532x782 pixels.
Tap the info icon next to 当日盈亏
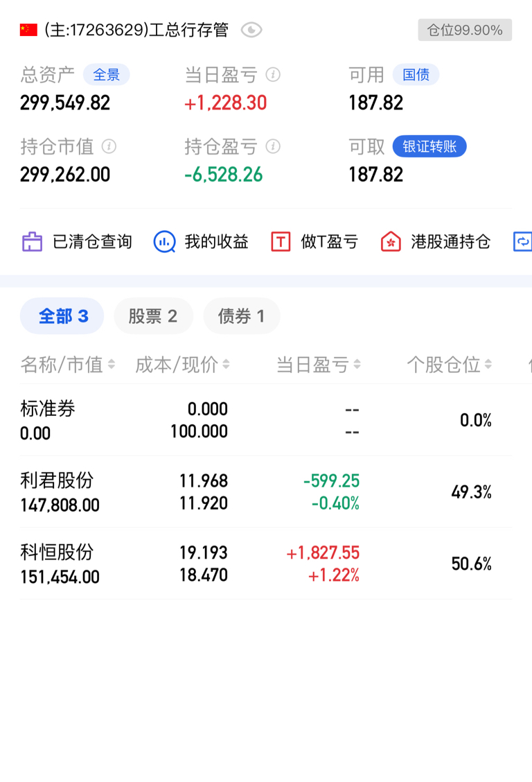click(273, 75)
